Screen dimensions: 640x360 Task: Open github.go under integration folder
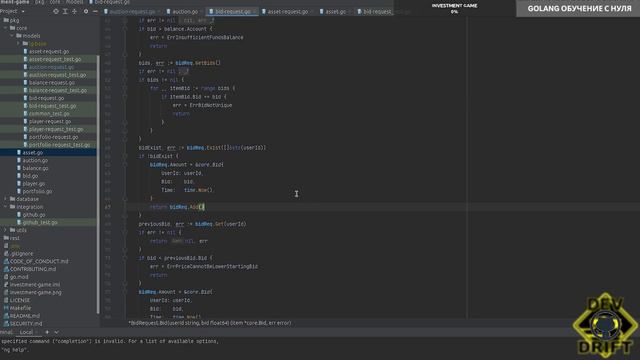[x=34, y=214]
